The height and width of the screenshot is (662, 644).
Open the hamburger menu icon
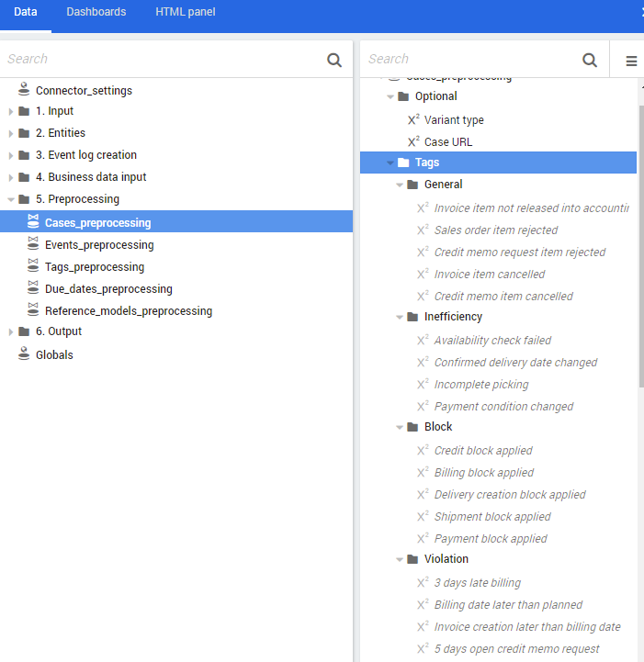[x=631, y=61]
